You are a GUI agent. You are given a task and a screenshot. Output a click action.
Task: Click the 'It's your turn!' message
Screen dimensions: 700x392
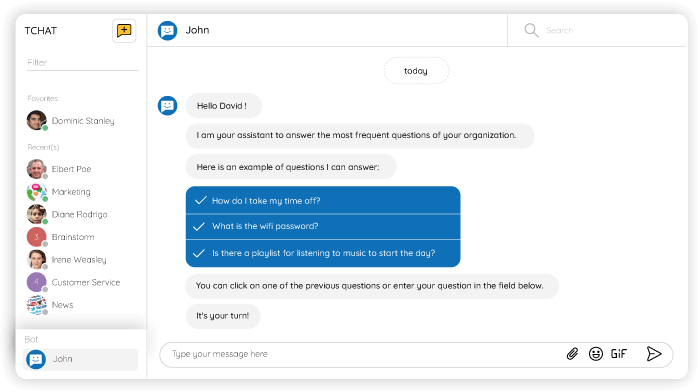click(223, 316)
